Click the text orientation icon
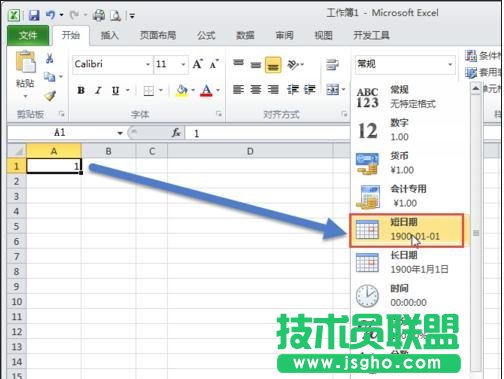The width and height of the screenshot is (504, 379). point(294,64)
